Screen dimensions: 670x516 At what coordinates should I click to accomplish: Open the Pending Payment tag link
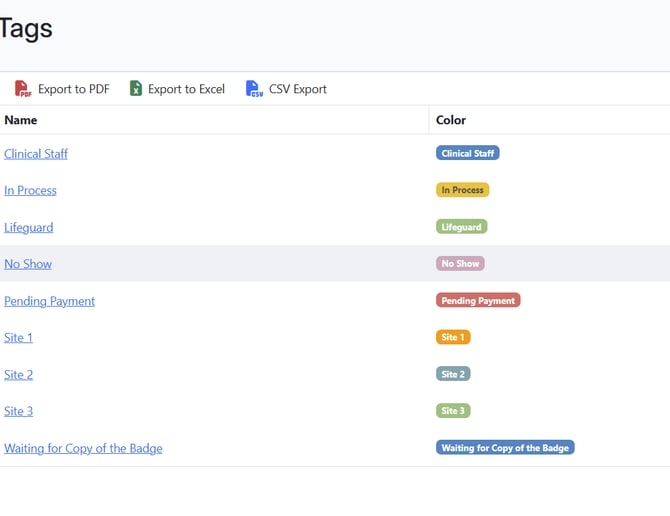[50, 301]
